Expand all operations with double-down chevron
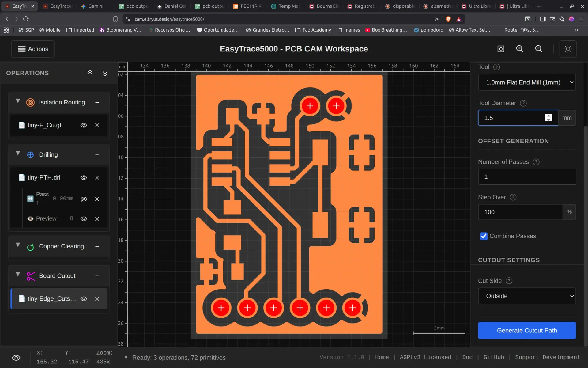Screen dimensions: 588x368 tap(105, 74)
